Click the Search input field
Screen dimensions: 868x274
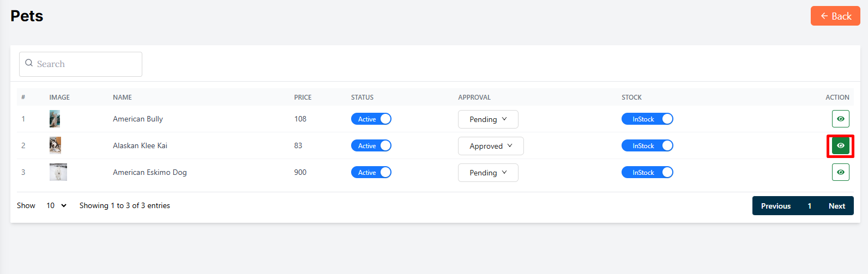[x=87, y=64]
